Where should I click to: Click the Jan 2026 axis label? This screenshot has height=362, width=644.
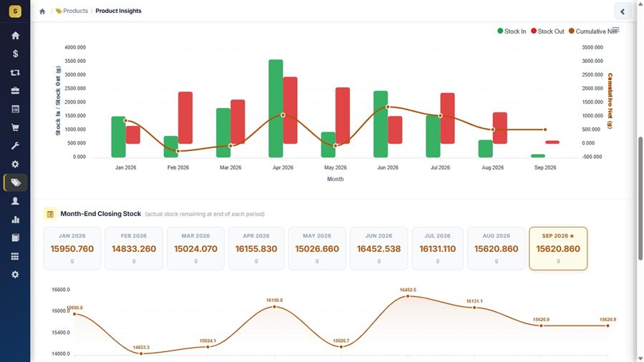point(126,167)
